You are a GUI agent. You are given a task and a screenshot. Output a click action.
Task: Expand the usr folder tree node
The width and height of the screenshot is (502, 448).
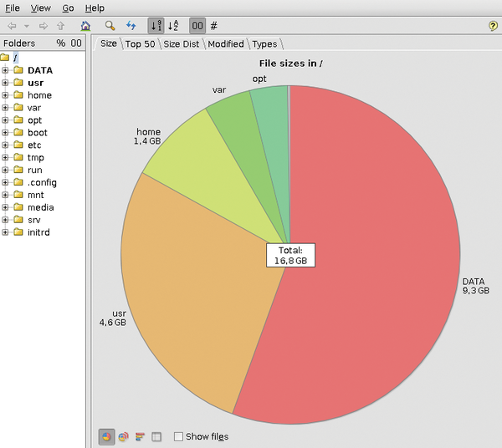click(5, 83)
